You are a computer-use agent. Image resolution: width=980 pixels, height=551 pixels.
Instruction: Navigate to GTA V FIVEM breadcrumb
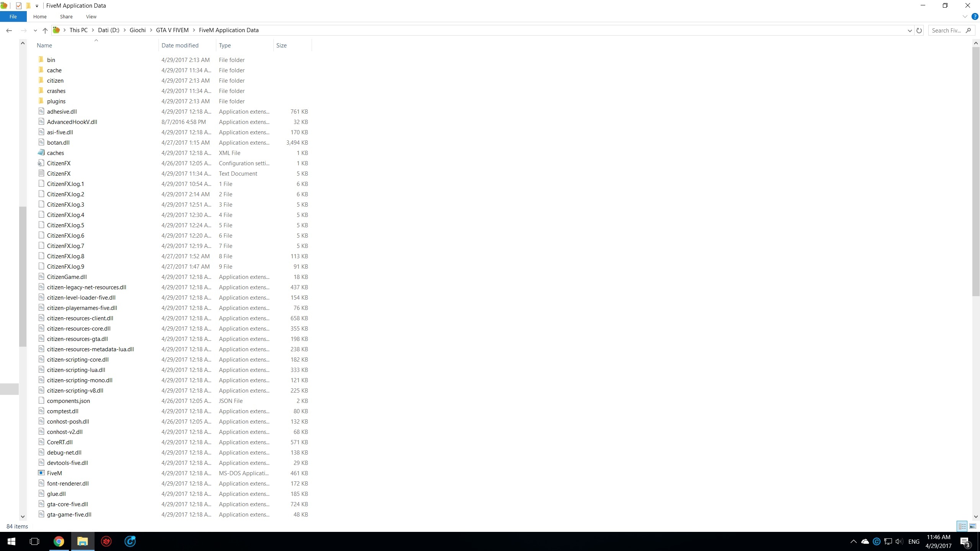point(172,30)
